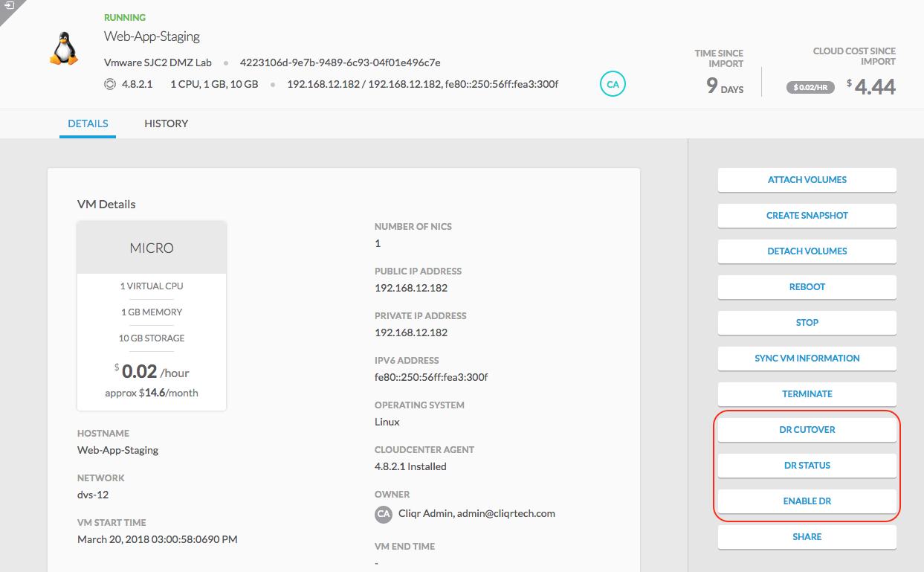
Task: Click the VM Details heading
Action: 106,204
